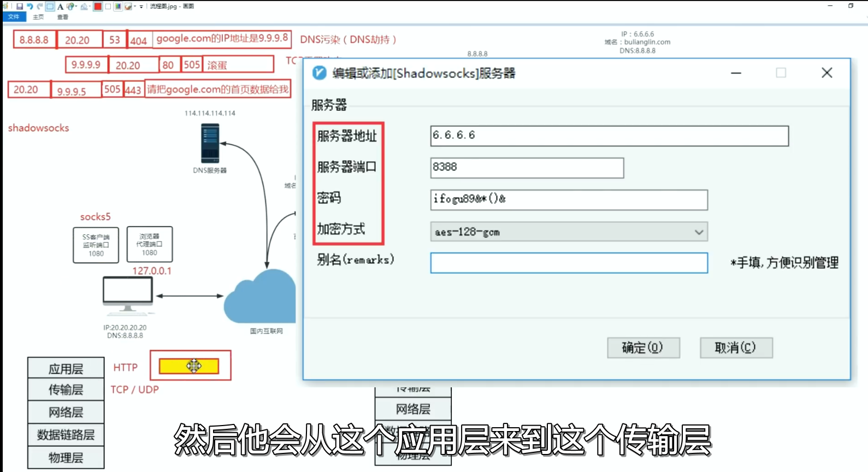Choose the Fill bucket tool in Paint
Viewport: 868px width, 472px height.
coord(84,7)
